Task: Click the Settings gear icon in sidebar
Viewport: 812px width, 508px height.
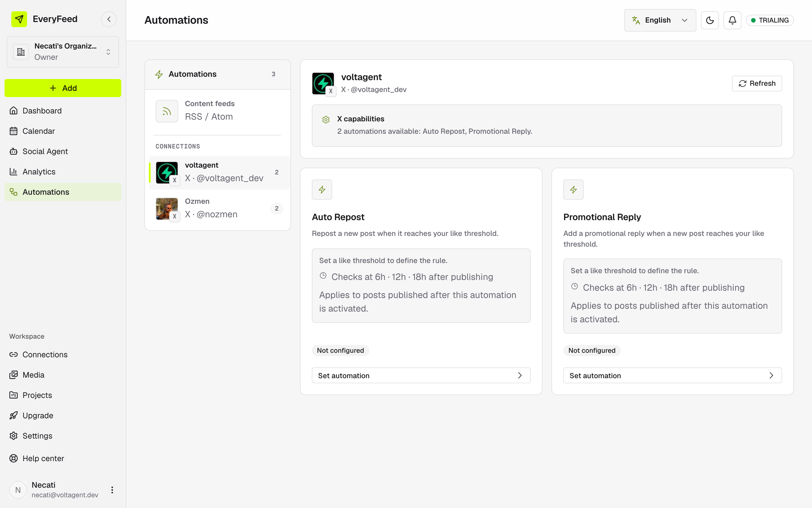Action: coord(14,436)
